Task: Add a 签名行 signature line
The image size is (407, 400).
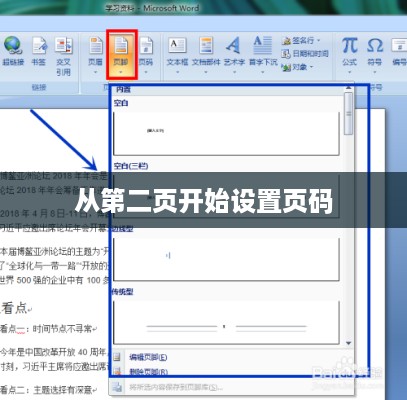Action: click(x=300, y=41)
